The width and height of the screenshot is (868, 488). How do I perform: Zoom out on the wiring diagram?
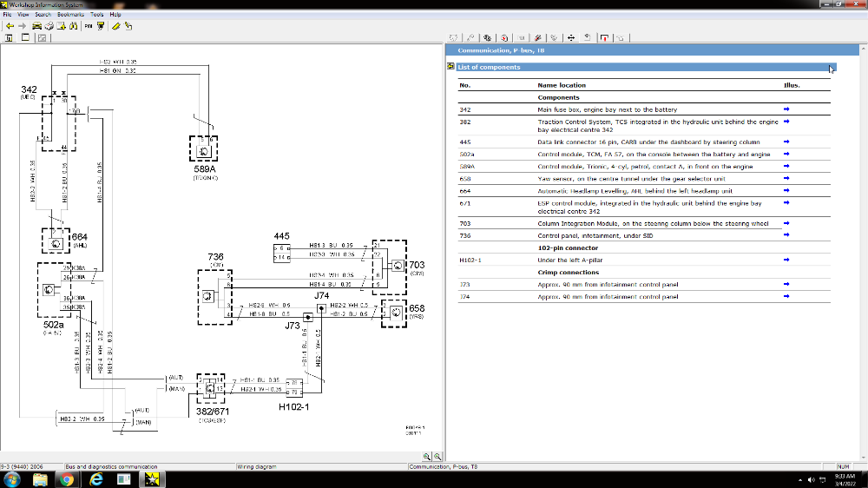[x=437, y=456]
